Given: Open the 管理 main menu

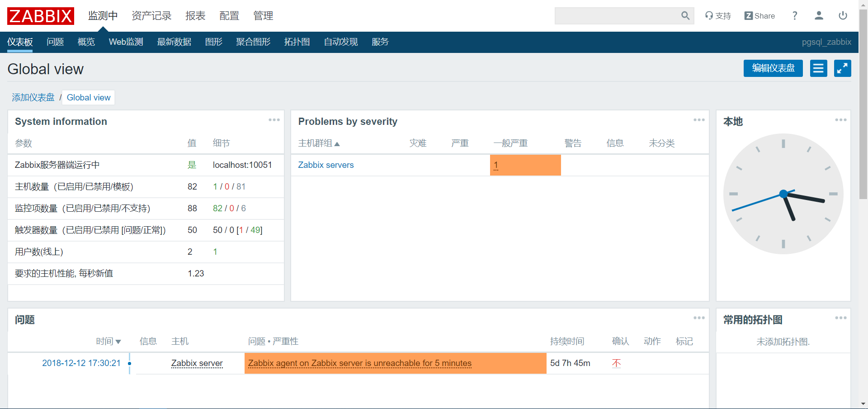Looking at the screenshot, I should (263, 16).
